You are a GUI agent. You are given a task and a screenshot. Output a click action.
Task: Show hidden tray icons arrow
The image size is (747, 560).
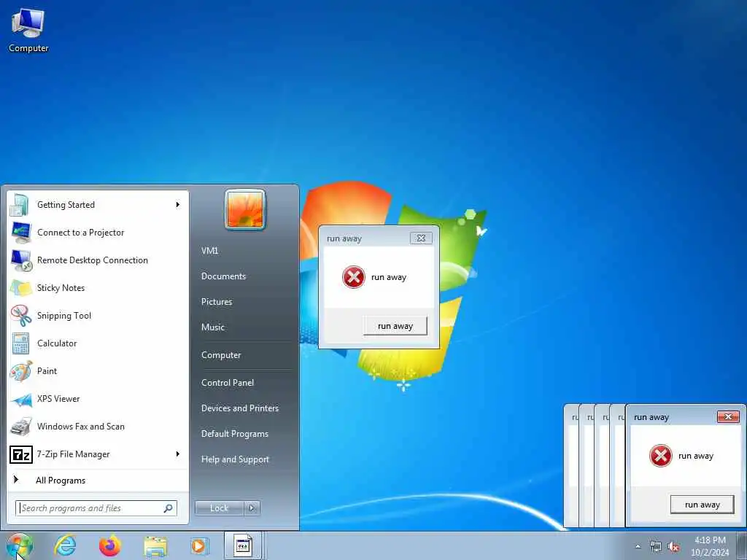tap(638, 547)
